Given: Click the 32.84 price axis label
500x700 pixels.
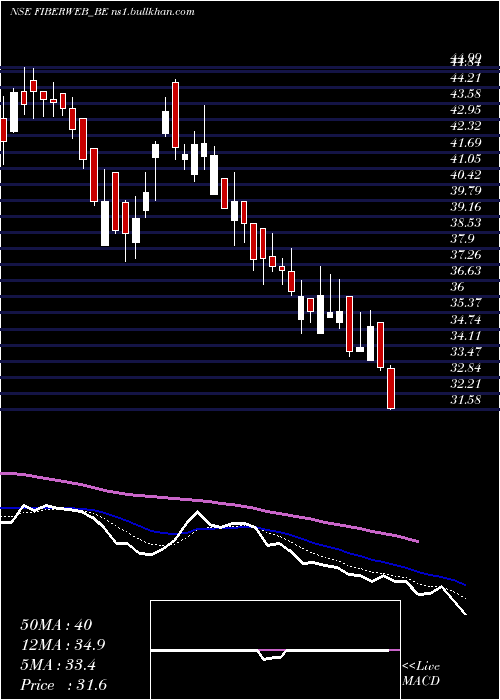Looking at the screenshot, I should point(465,368).
